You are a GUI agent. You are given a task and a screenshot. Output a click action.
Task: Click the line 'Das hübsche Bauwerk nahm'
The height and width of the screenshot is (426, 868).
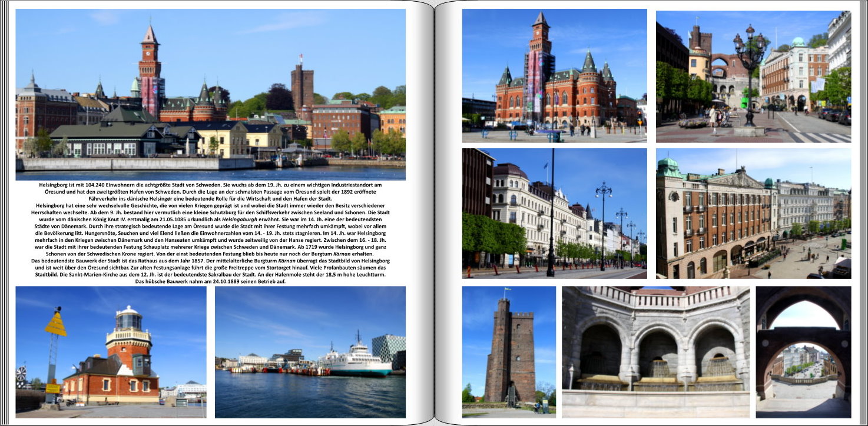[210, 282]
